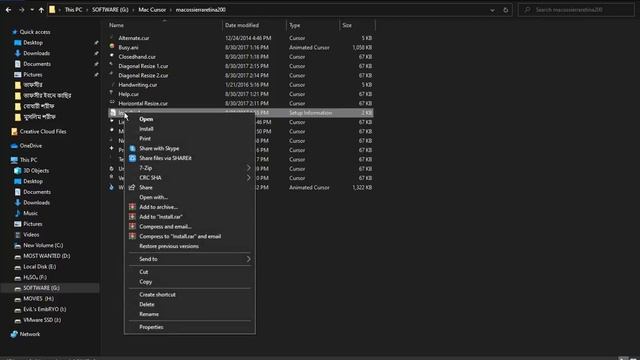Select Diagonal Resize 2.cur file

(143, 76)
